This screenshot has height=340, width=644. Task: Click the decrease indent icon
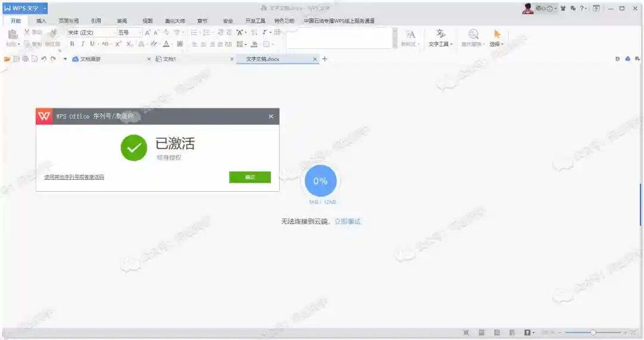coord(221,32)
